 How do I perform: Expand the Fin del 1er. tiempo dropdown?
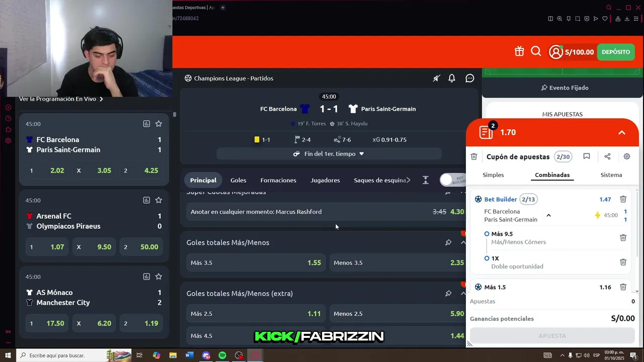point(329,154)
